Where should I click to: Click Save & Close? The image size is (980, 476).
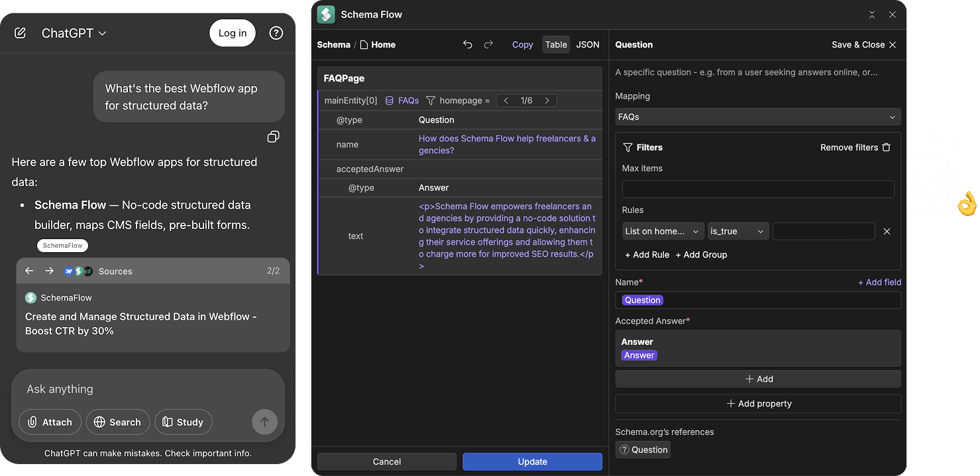click(864, 45)
